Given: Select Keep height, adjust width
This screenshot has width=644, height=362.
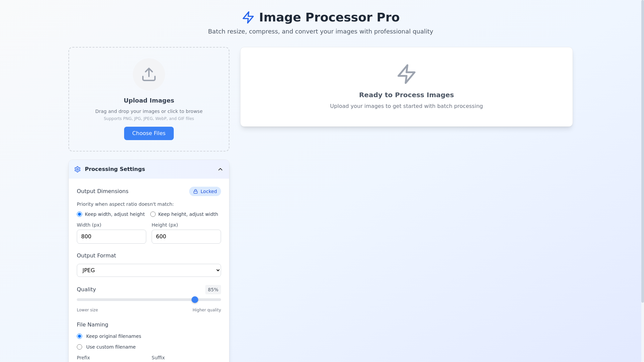Looking at the screenshot, I should [x=153, y=214].
